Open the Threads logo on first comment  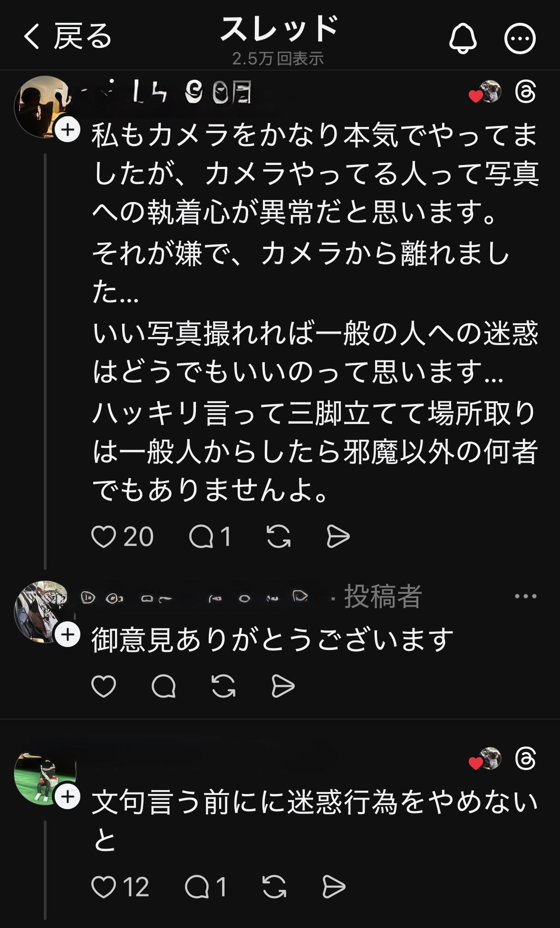(x=525, y=92)
